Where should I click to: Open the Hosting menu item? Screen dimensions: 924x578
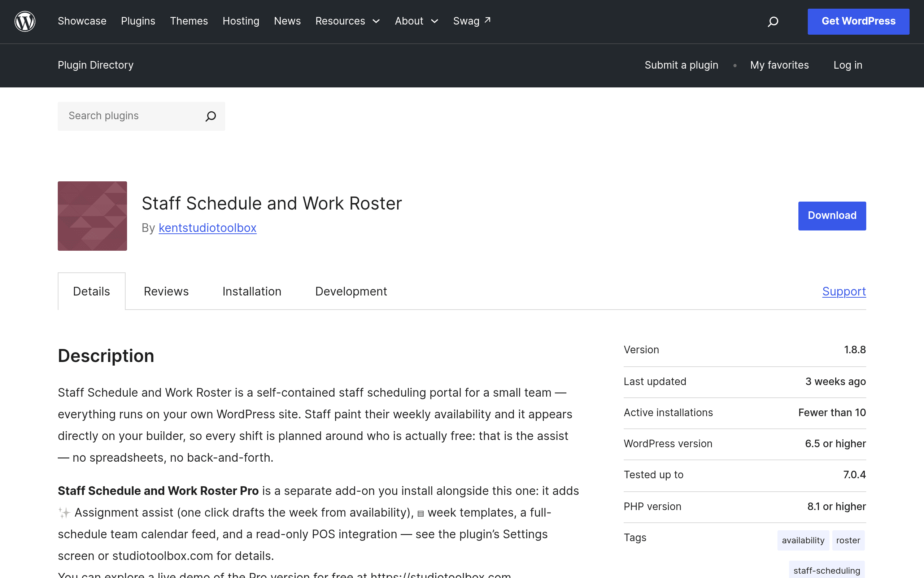pyautogui.click(x=241, y=21)
